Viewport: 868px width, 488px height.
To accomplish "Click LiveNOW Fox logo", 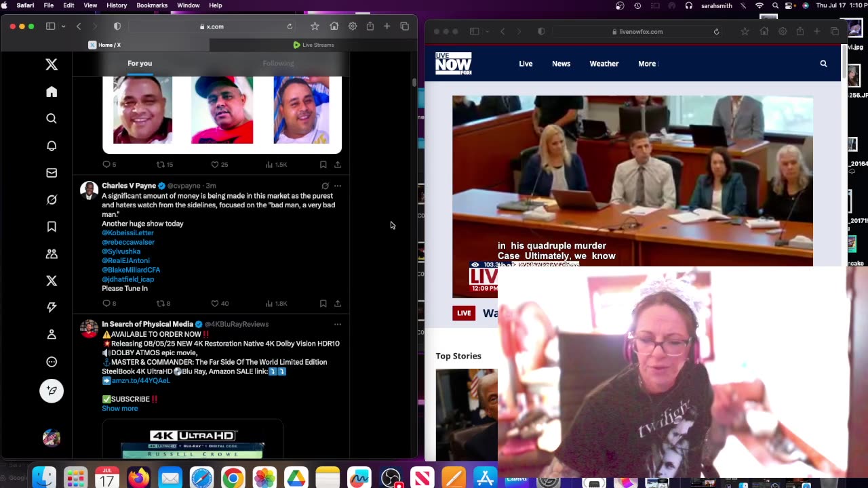I will [x=453, y=63].
